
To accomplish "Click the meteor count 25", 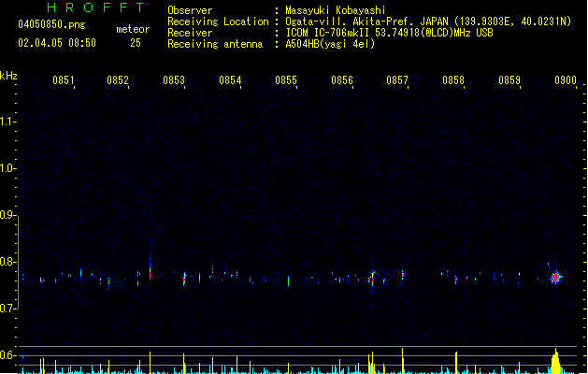I will coord(136,43).
